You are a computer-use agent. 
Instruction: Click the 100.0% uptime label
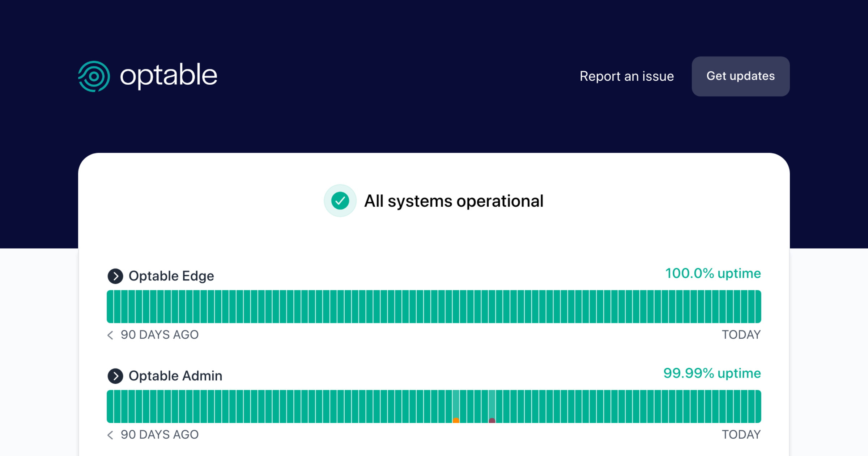point(713,273)
